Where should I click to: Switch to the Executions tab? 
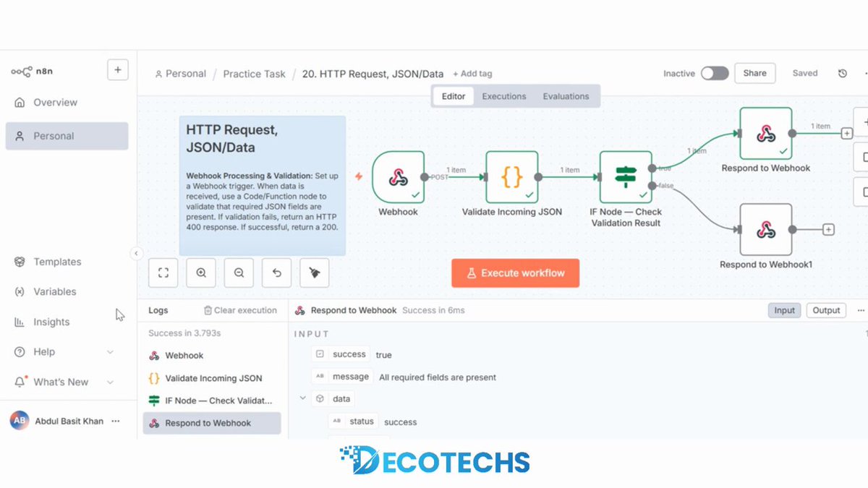[x=504, y=96]
